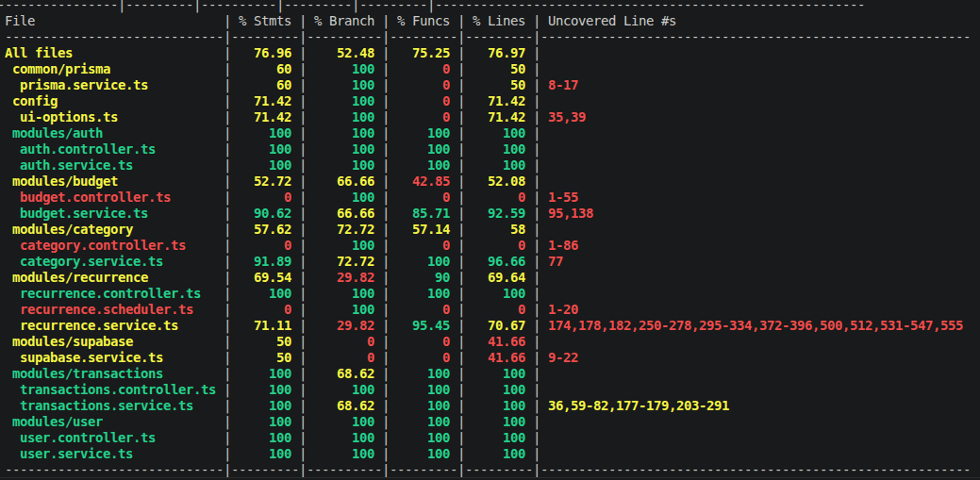Click the auth.controller.ts row label
Screen dimensions: 980x480
click(x=88, y=149)
